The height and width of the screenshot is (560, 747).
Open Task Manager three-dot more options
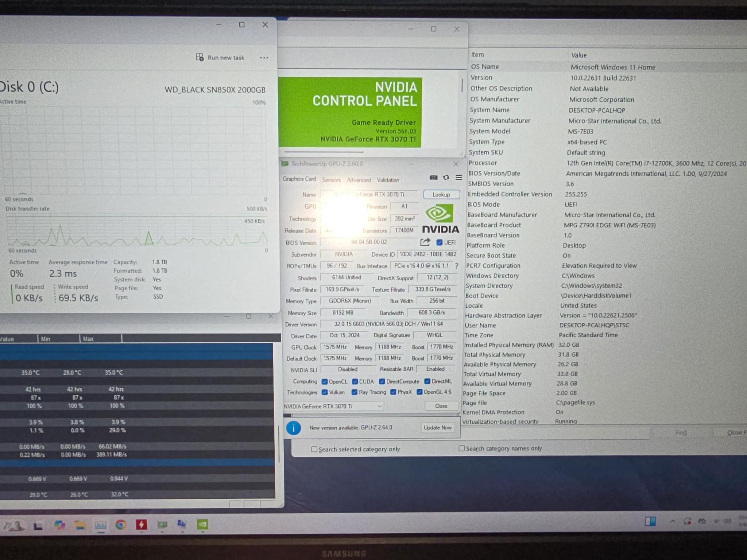coord(264,58)
